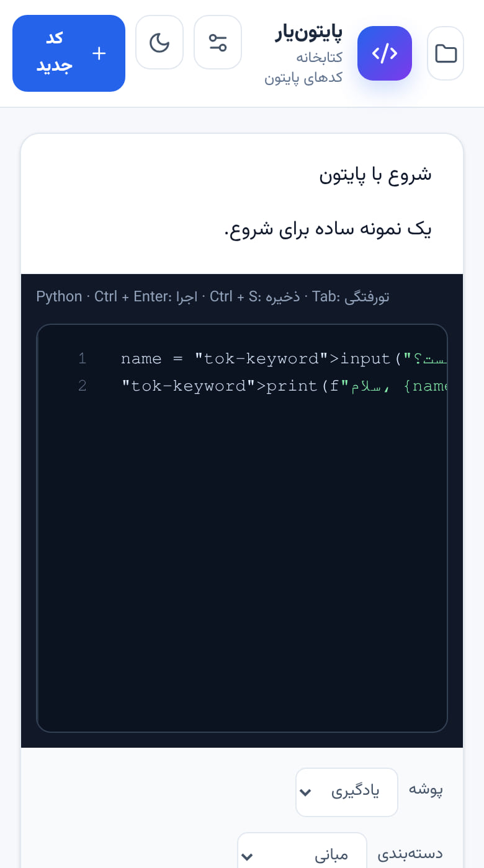Click the پایتون‌یار app title
The width and height of the screenshot is (484, 868).
(x=309, y=33)
